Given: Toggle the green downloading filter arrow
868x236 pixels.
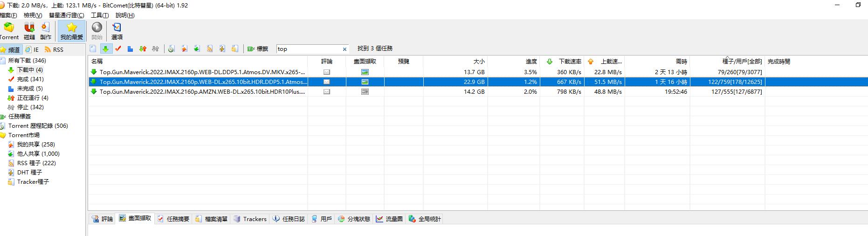Looking at the screenshot, I should [106, 49].
